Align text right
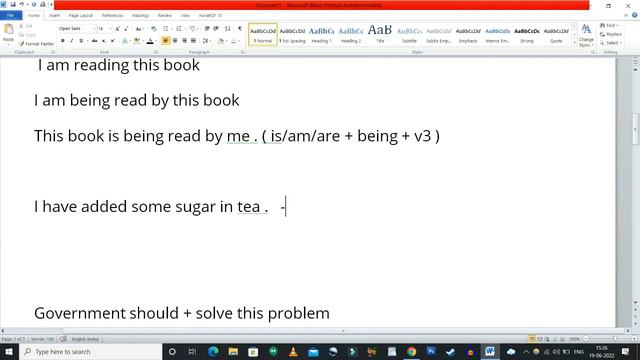Image resolution: width=640 pixels, height=360 pixels. click(x=184, y=41)
